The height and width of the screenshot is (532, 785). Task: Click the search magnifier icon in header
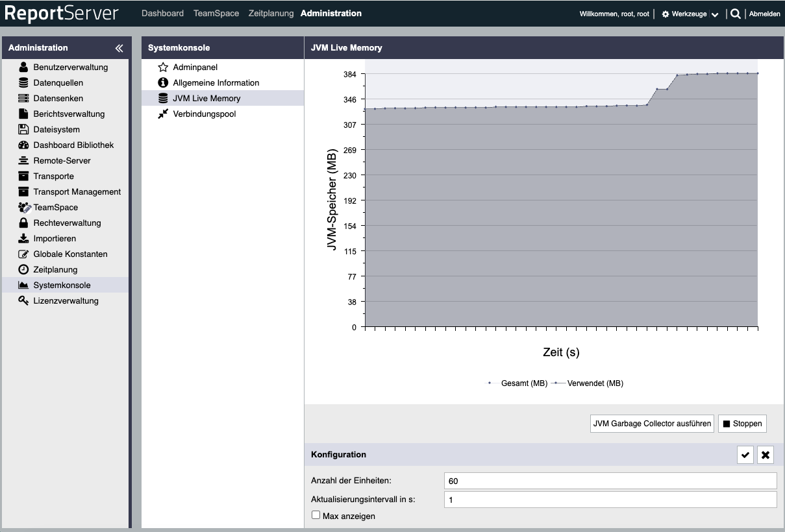(x=735, y=14)
